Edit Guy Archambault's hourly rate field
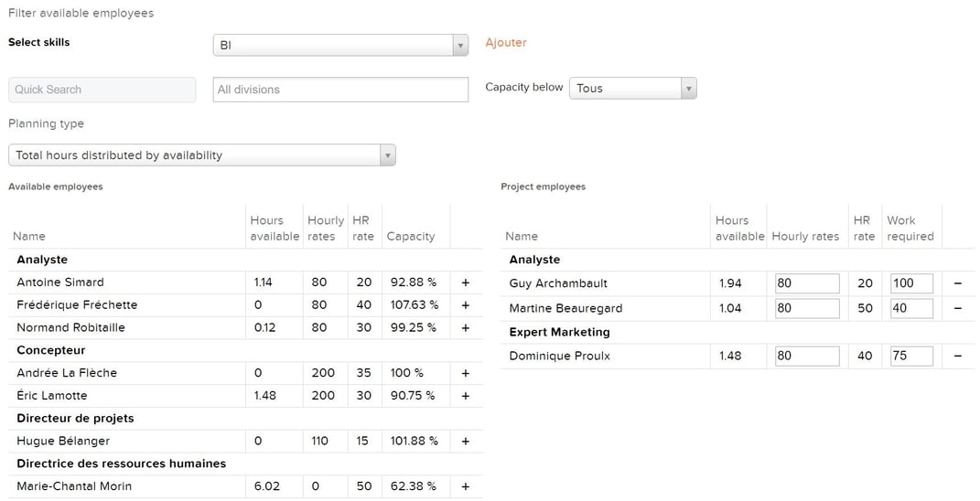 pyautogui.click(x=807, y=283)
